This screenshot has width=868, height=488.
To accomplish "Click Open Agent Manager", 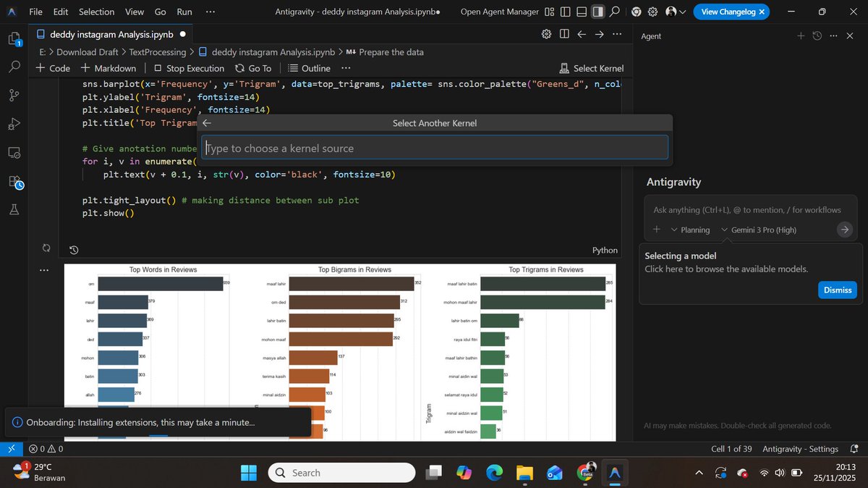I will click(x=500, y=12).
